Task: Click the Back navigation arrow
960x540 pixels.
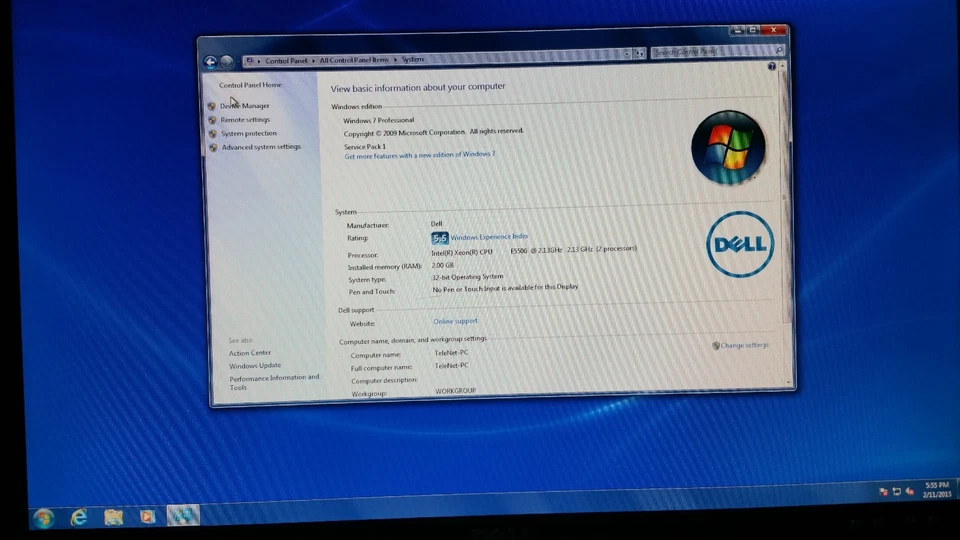Action: [210, 62]
